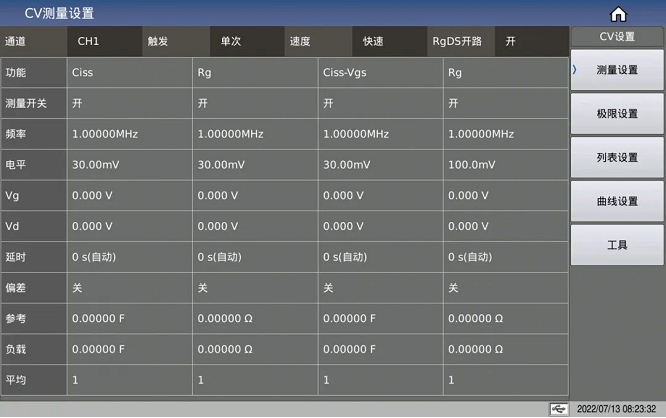Toggle 偏差 关 in the Ciss-Vgs column
The height and width of the screenshot is (418, 666).
381,288
